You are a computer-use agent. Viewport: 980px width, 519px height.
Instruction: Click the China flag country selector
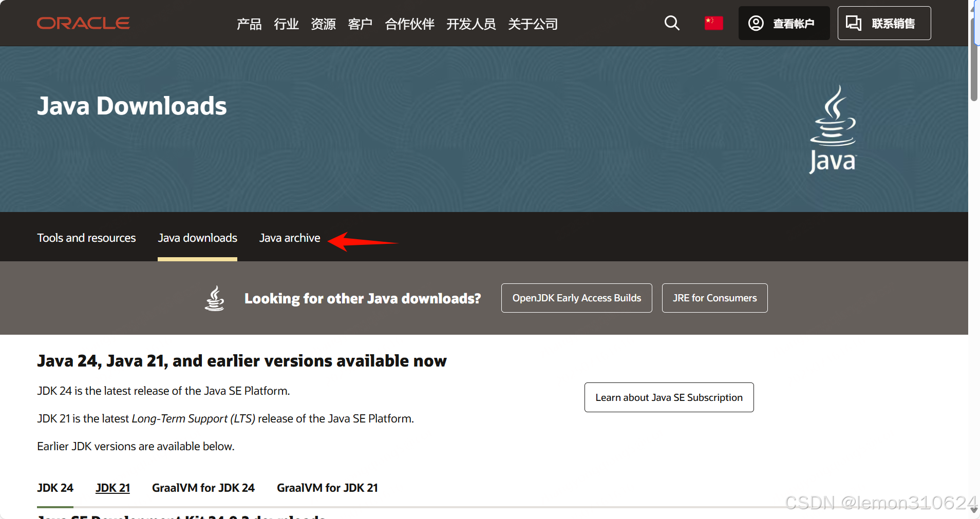click(x=713, y=23)
